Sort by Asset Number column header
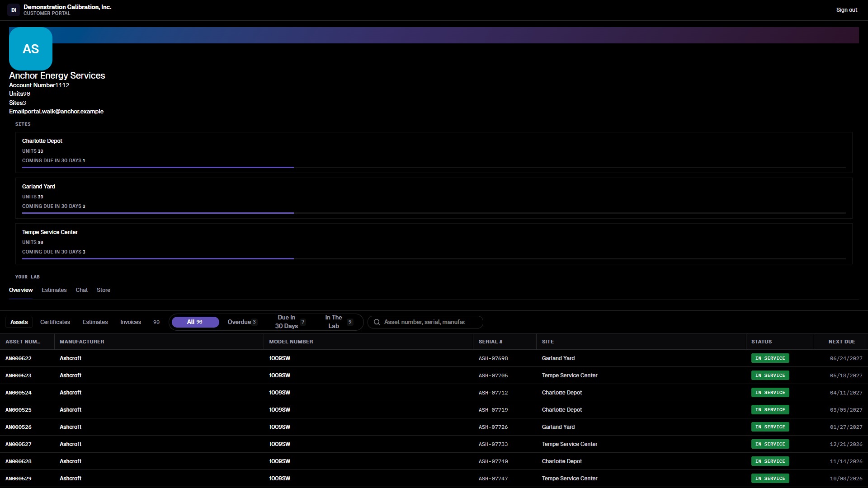Screen dimensions: 868x488 [x=27, y=342]
